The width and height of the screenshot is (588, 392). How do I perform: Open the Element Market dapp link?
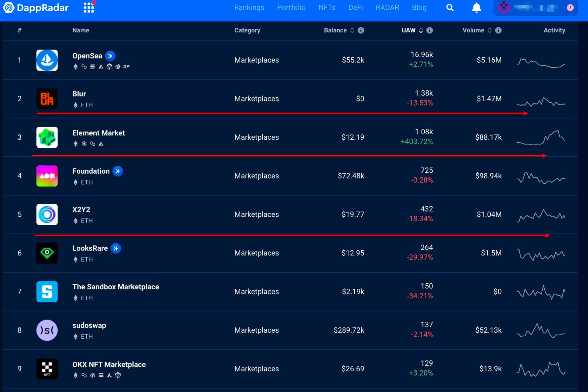pos(99,133)
